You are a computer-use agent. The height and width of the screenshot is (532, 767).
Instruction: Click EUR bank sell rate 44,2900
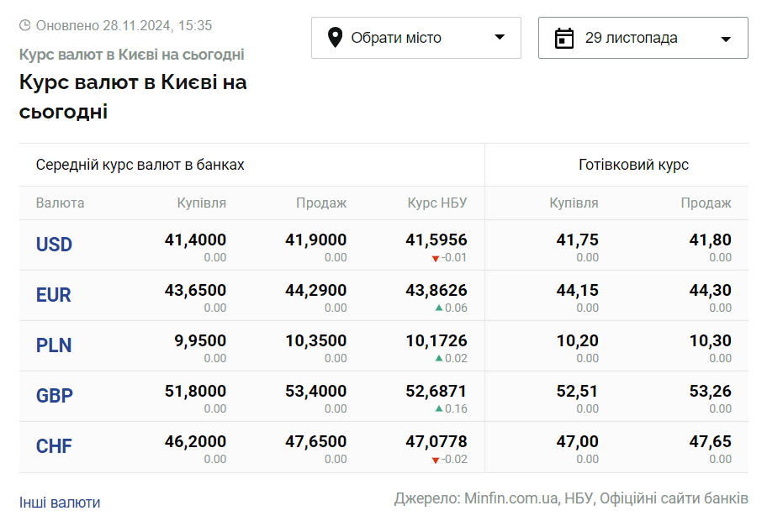point(316,290)
